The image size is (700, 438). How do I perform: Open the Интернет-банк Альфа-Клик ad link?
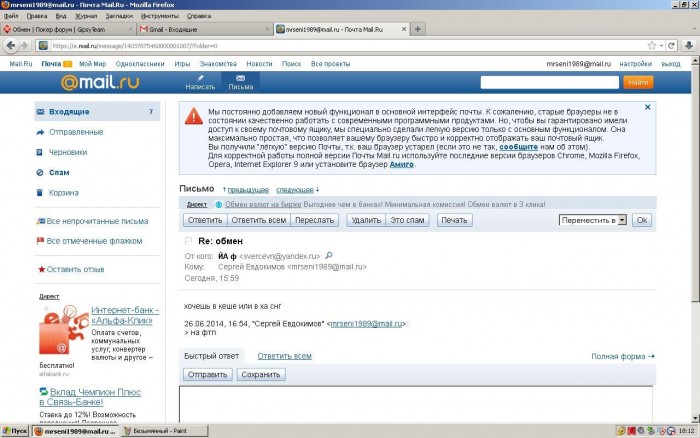[x=125, y=315]
